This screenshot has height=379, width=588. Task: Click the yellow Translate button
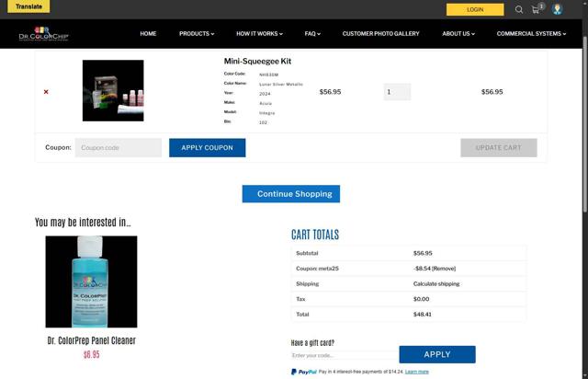pos(28,6)
